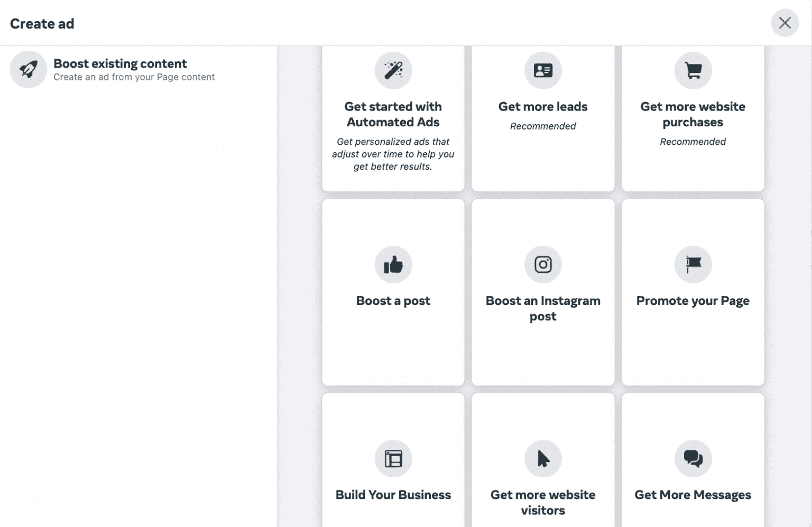Choose Boost an Instagram post text
The image size is (812, 527).
coord(543,308)
